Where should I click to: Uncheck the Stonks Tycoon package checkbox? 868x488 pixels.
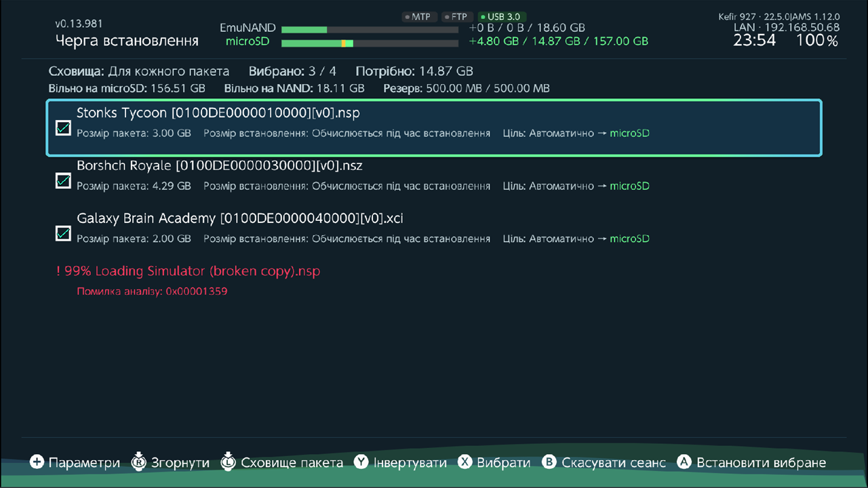tap(63, 127)
